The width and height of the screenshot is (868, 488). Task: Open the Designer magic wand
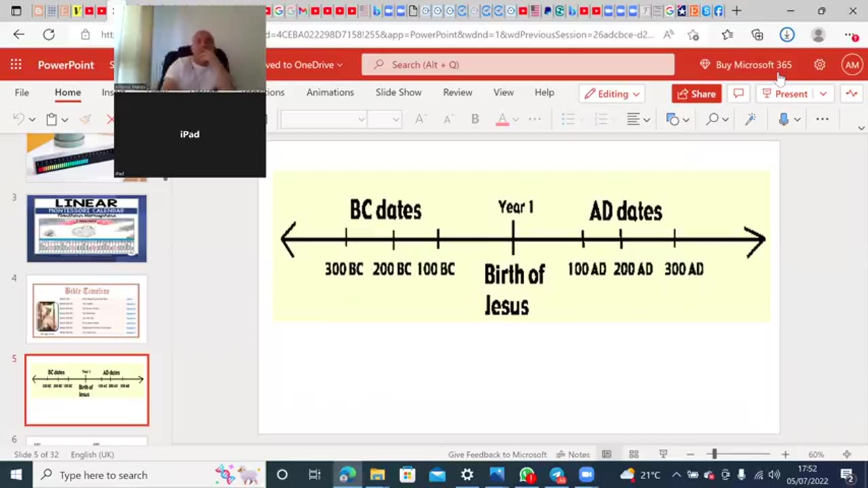click(x=751, y=119)
